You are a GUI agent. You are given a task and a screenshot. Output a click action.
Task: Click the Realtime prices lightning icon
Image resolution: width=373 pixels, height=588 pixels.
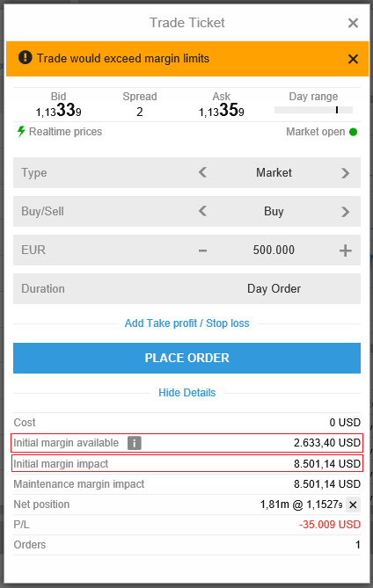pyautogui.click(x=21, y=132)
